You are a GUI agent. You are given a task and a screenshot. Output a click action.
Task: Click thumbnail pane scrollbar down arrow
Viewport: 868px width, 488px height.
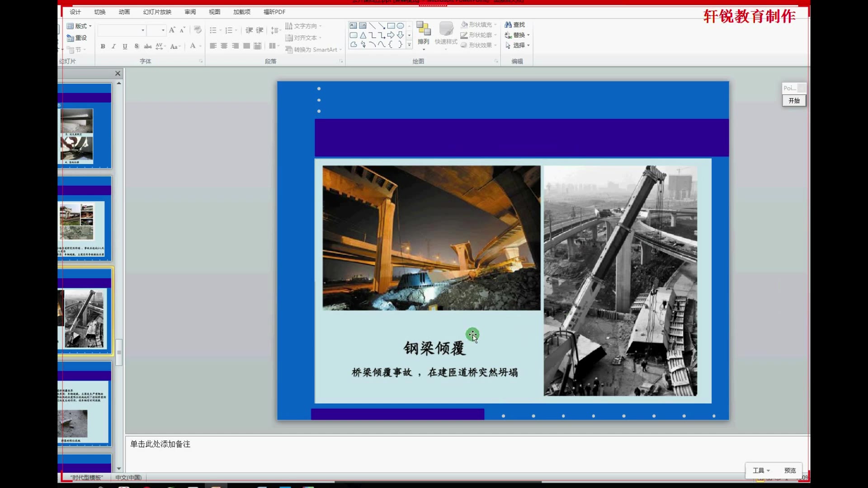(119, 469)
